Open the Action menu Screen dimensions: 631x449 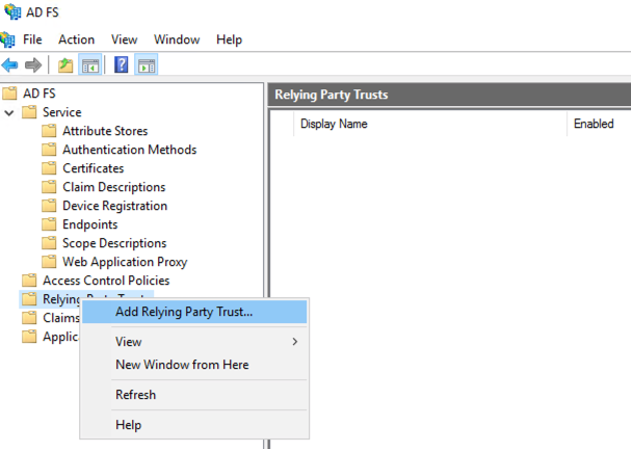point(76,39)
